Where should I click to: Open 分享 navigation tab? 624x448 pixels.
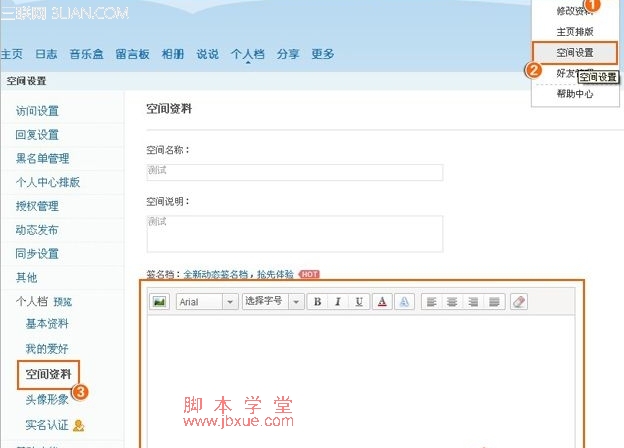288,54
